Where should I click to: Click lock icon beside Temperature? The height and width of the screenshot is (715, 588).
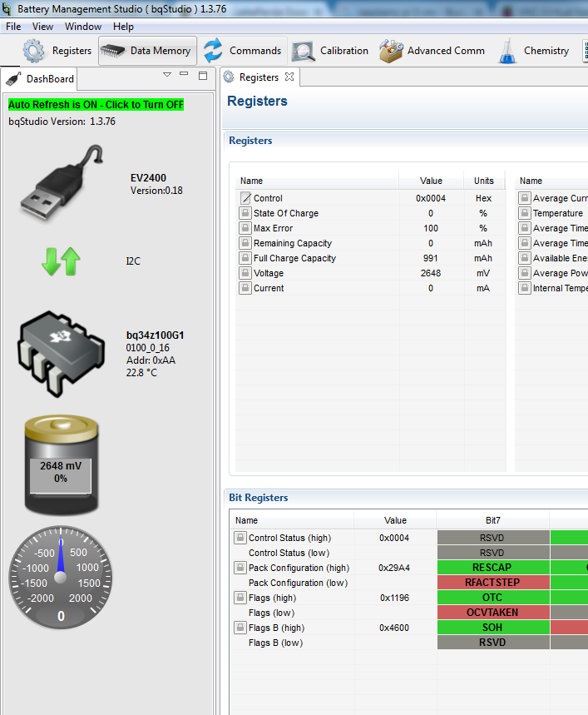pos(525,213)
